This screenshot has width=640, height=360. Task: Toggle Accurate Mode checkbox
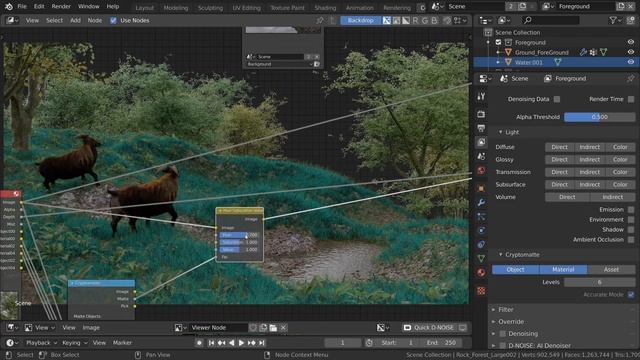click(631, 295)
